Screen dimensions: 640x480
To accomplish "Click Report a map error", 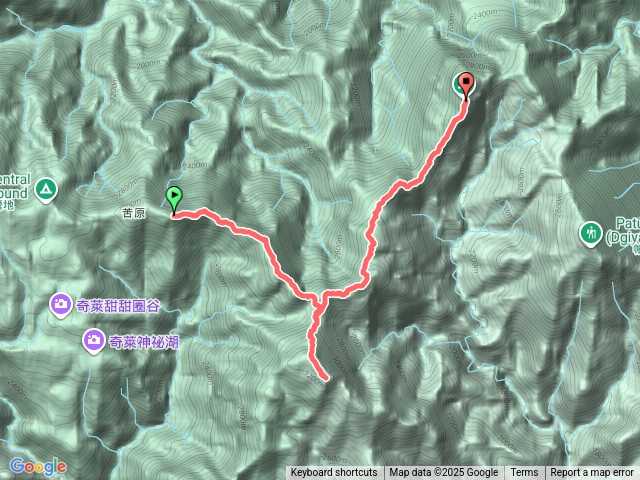I will [591, 473].
